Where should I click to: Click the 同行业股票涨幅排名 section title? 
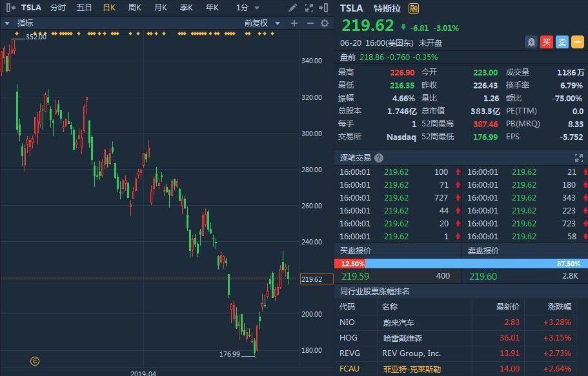click(x=374, y=292)
